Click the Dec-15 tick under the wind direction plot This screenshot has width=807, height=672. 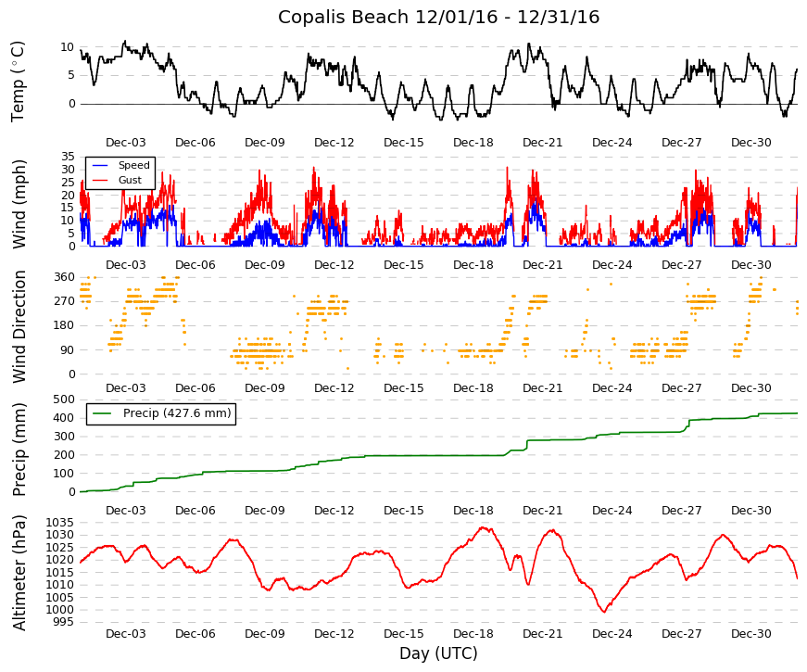pyautogui.click(x=404, y=388)
